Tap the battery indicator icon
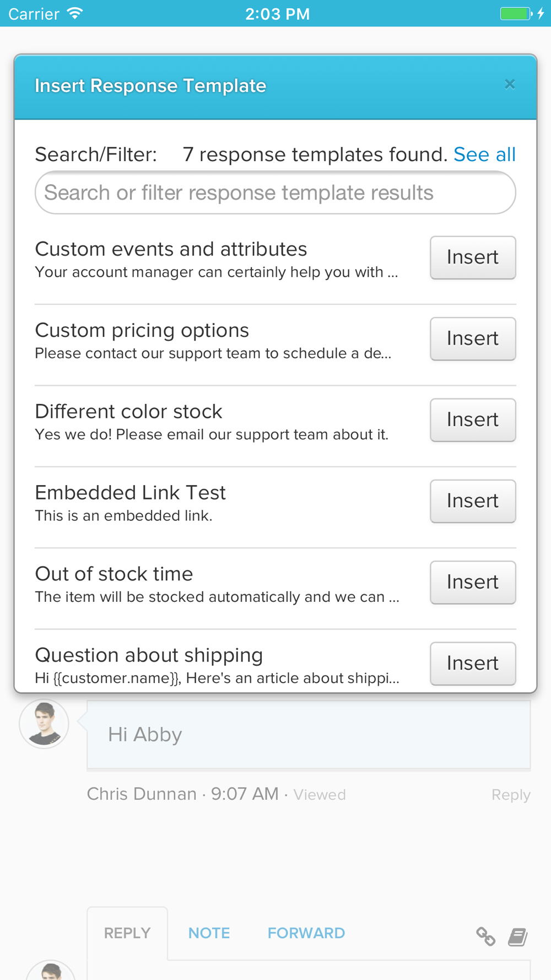The image size is (551, 980). click(x=516, y=13)
